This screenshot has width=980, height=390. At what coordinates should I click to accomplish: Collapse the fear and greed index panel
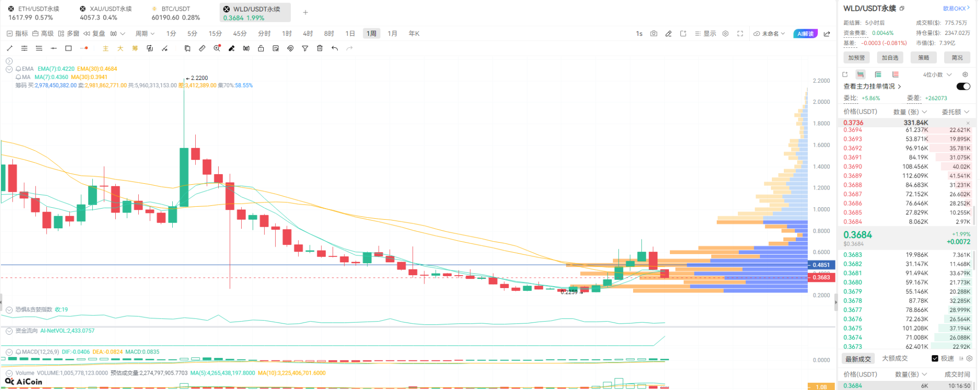(9, 310)
